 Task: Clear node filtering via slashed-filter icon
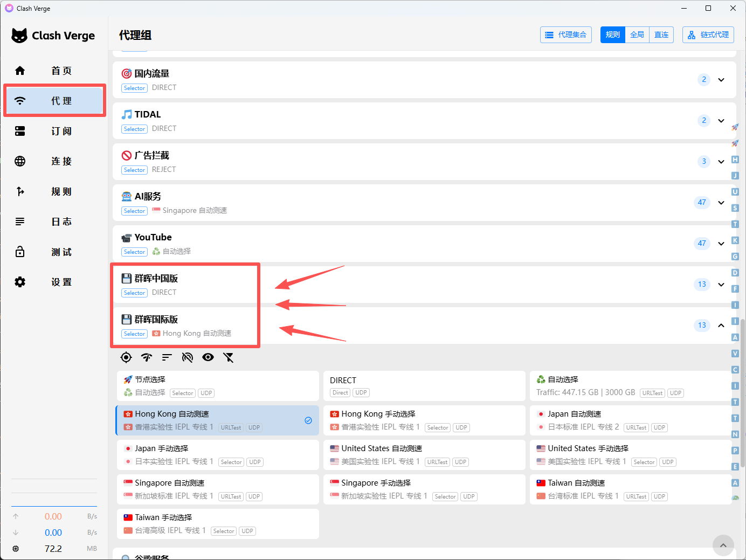229,357
